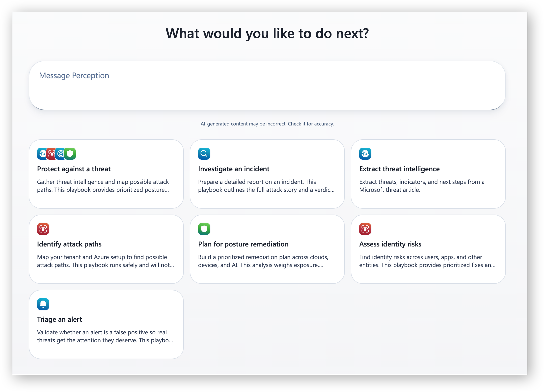Image resolution: width=544 pixels, height=392 pixels.
Task: Click the red scan icon on Assess identity risks
Action: tap(365, 229)
